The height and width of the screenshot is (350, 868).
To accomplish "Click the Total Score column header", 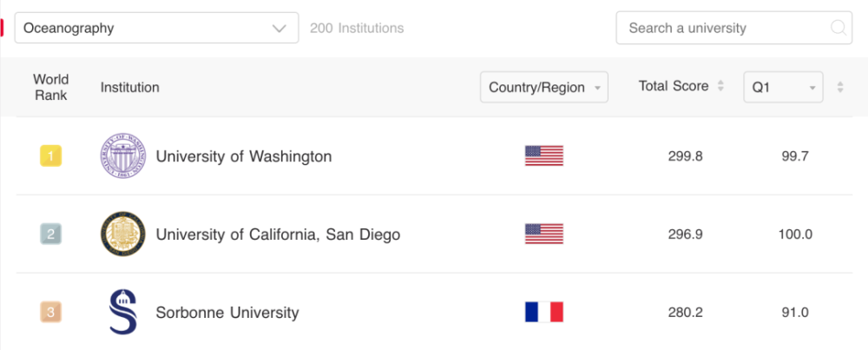I will pos(674,86).
